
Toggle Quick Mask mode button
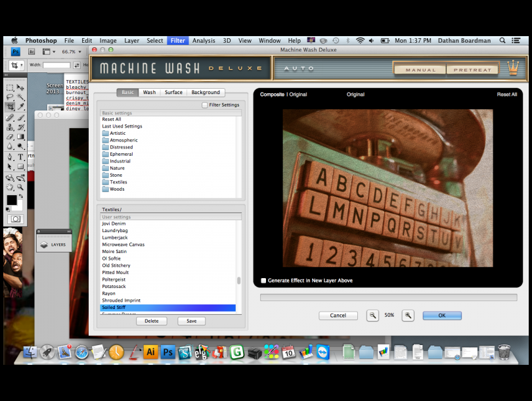click(15, 219)
